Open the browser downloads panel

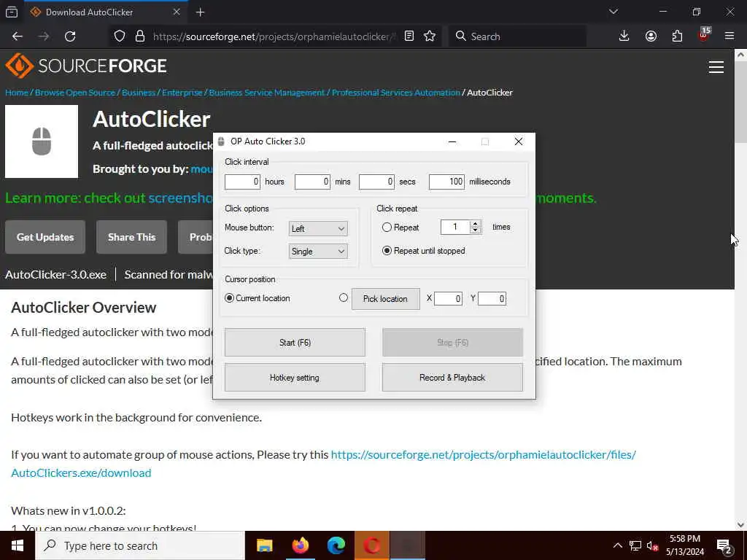tap(624, 36)
